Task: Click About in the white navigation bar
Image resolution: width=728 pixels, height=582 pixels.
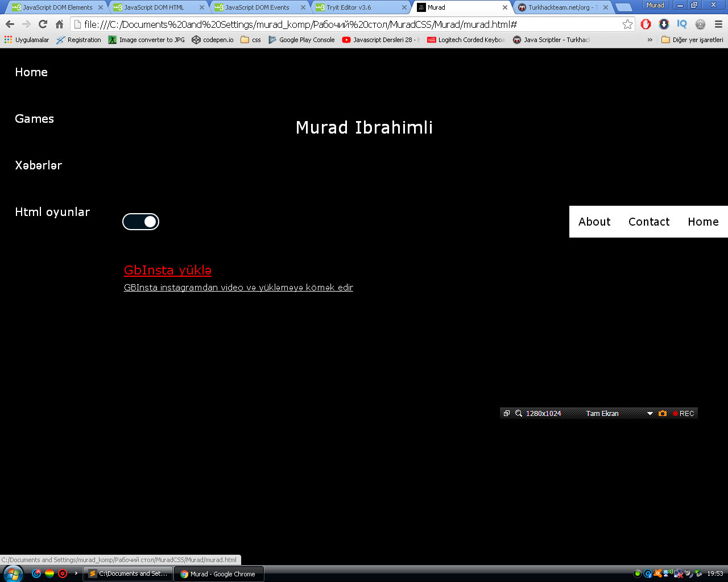Action: [594, 222]
